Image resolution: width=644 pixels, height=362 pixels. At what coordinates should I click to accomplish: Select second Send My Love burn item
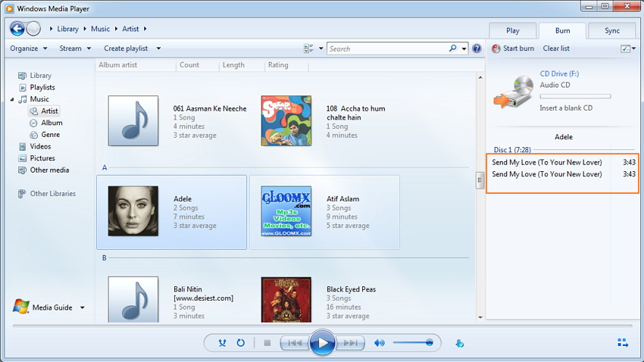point(563,174)
